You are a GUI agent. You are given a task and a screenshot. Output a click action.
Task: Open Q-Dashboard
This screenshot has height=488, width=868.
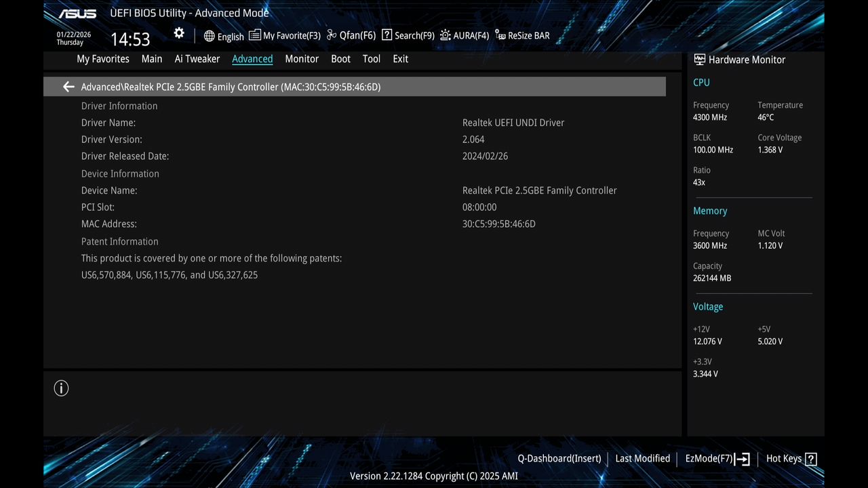click(x=559, y=458)
